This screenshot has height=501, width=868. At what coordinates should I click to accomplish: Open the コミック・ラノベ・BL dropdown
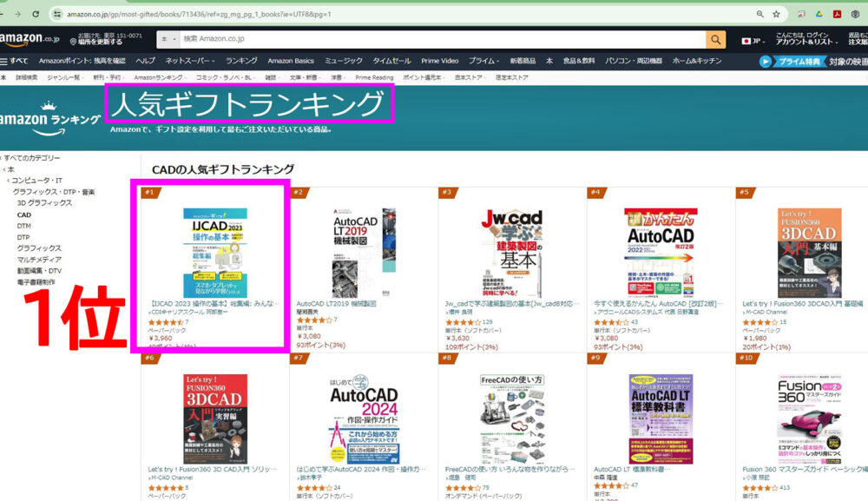(225, 78)
